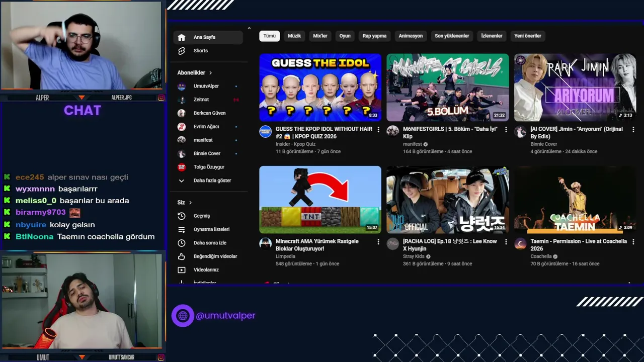Open GUESS THE KPOP IDOL WITHOUT HAIR title

(324, 133)
